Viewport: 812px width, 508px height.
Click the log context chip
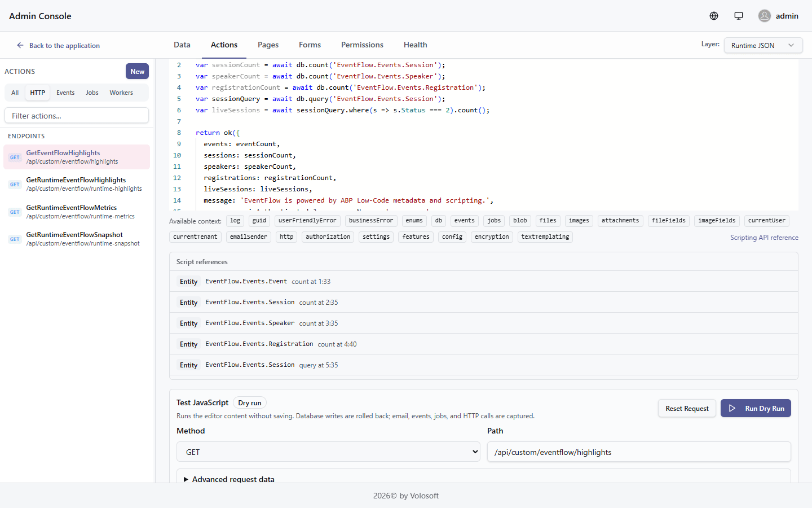pos(235,221)
